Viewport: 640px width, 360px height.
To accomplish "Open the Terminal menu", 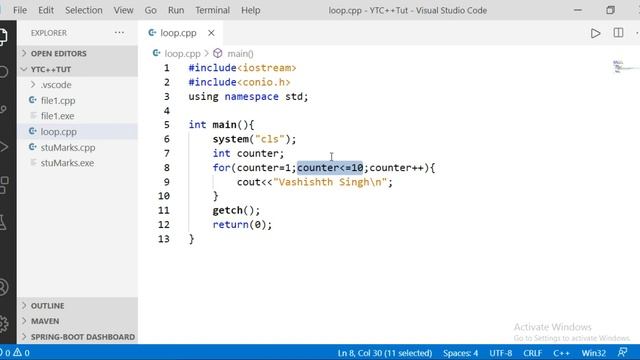I will coord(212,10).
